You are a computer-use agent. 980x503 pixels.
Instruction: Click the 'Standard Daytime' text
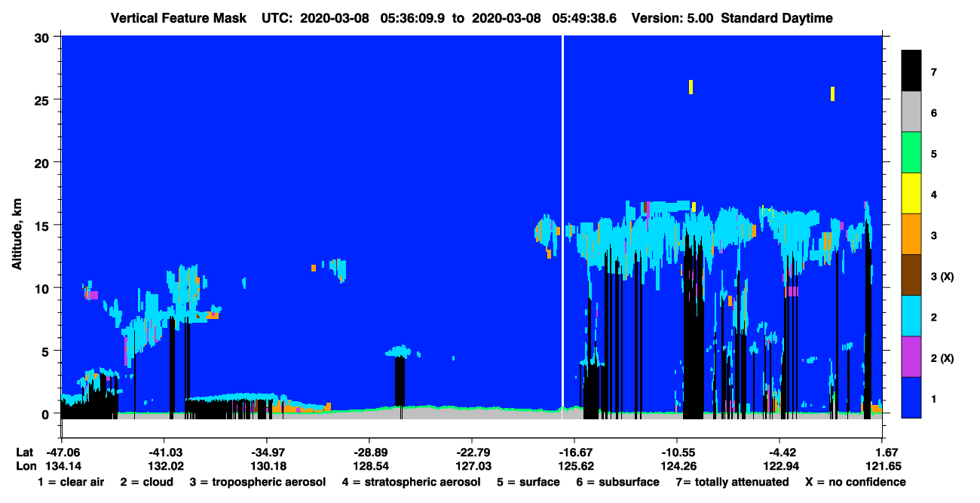click(776, 18)
